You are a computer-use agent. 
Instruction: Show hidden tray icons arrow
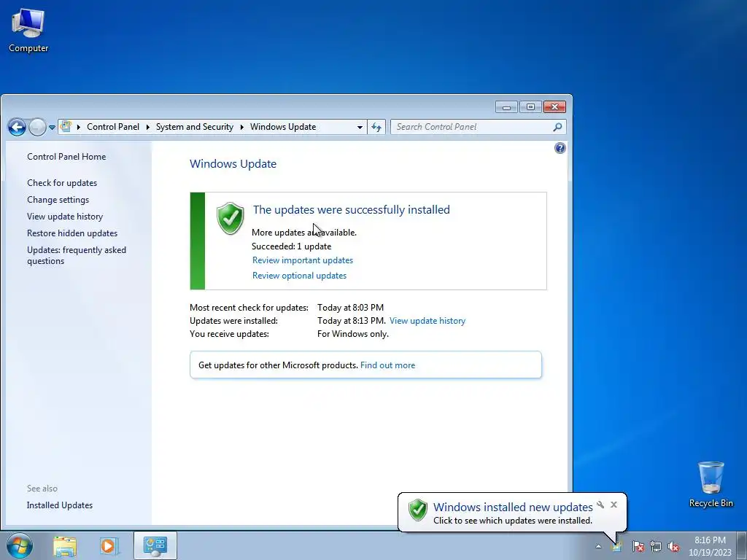[598, 546]
